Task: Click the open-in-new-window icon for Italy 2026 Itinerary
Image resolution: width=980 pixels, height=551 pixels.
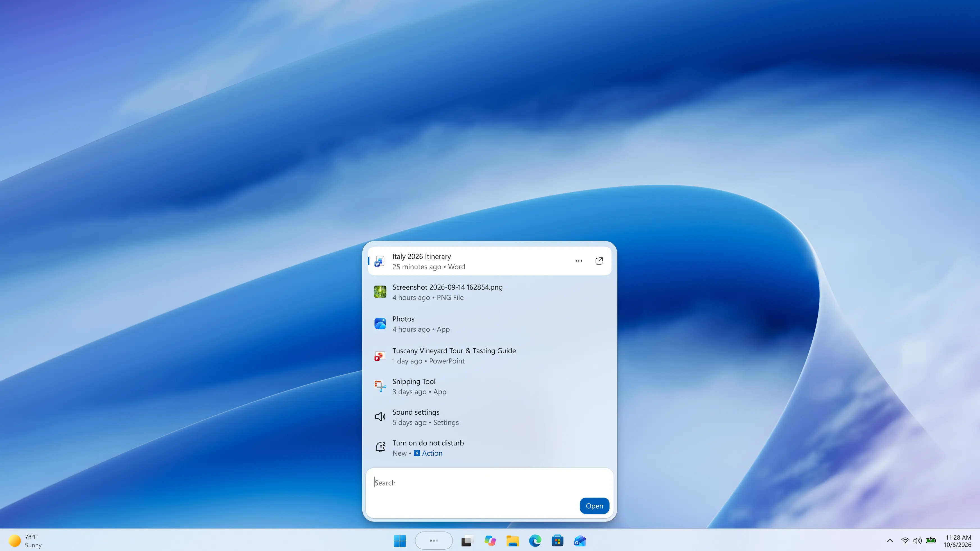Action: pyautogui.click(x=599, y=261)
